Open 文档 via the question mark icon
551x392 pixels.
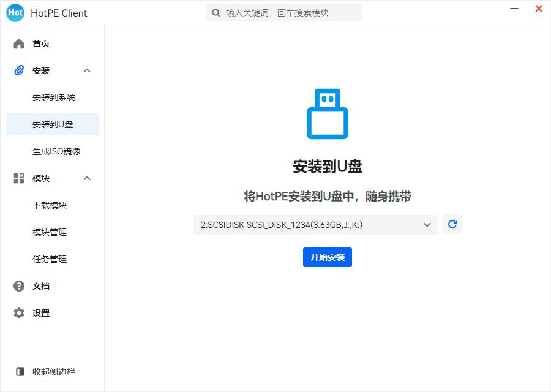coord(18,286)
